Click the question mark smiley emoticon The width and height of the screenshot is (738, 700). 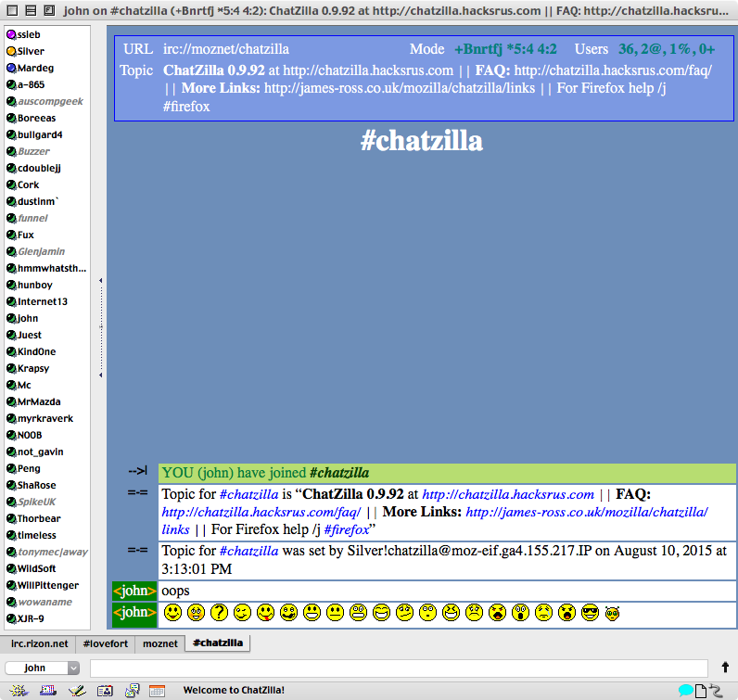coord(219,613)
